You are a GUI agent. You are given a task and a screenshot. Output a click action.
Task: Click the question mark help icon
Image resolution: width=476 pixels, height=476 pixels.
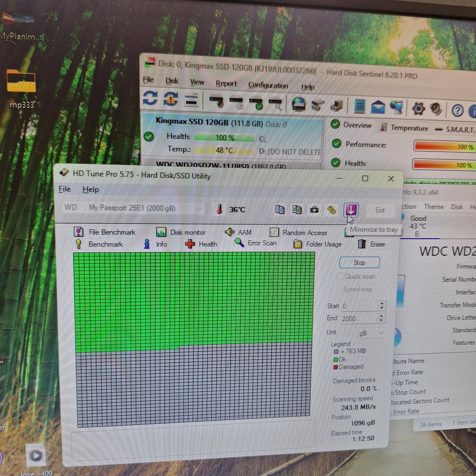457,110
